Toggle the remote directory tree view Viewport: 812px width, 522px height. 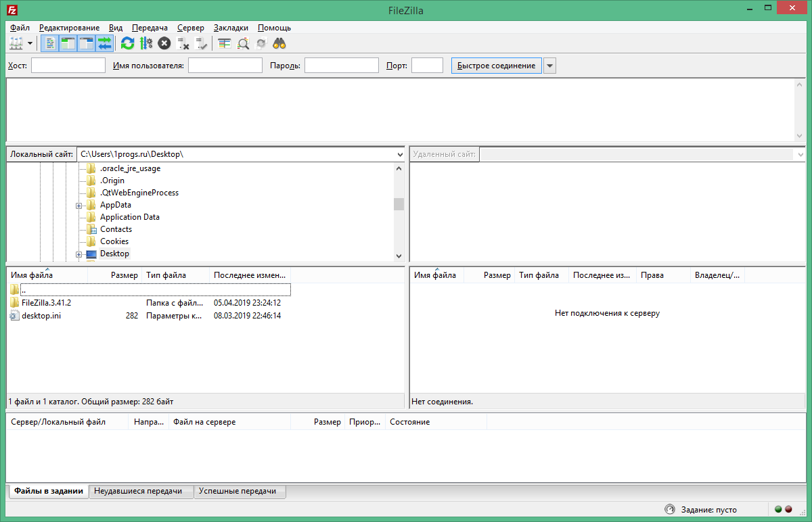pos(86,44)
